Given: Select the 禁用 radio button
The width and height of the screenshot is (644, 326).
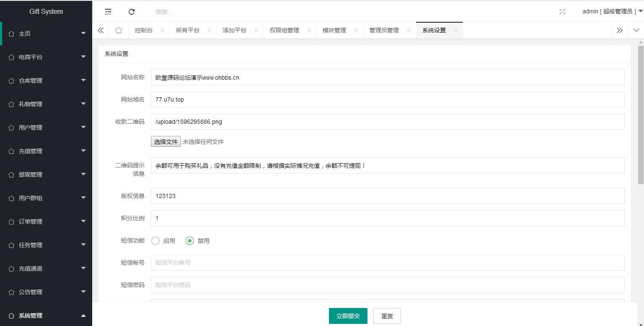Looking at the screenshot, I should pyautogui.click(x=189, y=241).
